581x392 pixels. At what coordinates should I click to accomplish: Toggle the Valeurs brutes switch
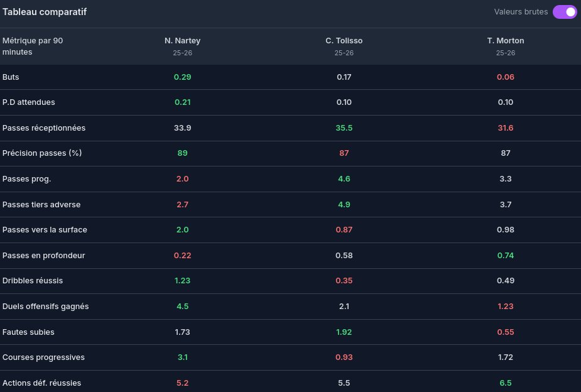coord(564,12)
